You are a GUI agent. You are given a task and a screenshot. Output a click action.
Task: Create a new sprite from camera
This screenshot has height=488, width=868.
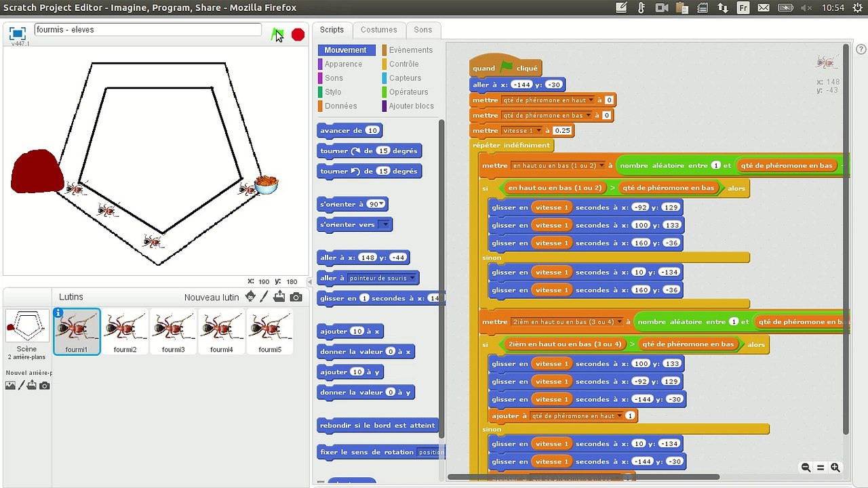tap(296, 297)
